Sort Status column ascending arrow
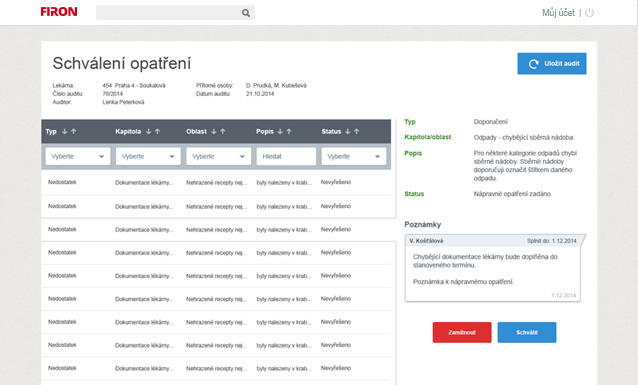This screenshot has width=638, height=385. [356, 131]
